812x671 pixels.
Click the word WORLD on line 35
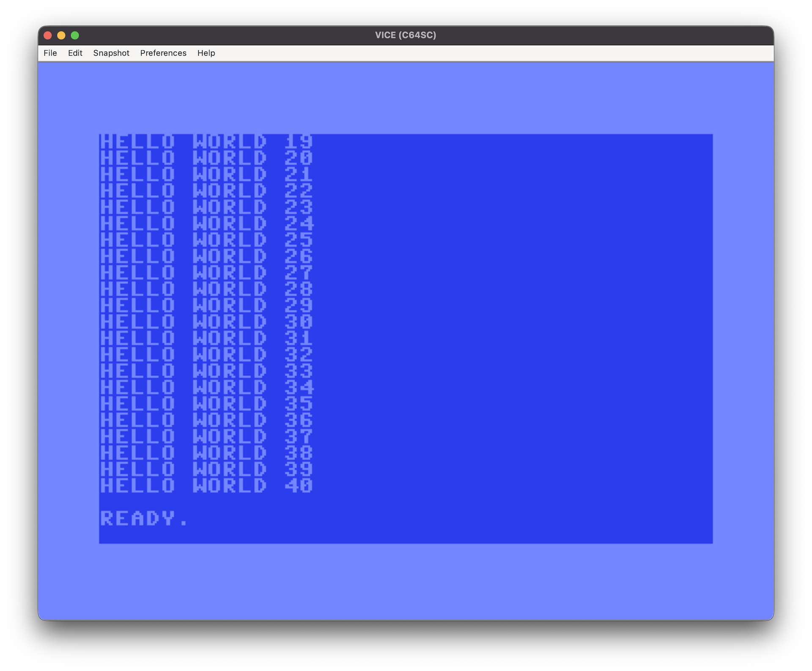tap(230, 404)
